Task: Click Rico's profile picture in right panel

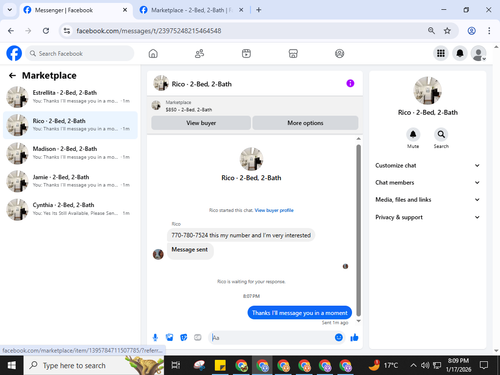Action: 427,91
